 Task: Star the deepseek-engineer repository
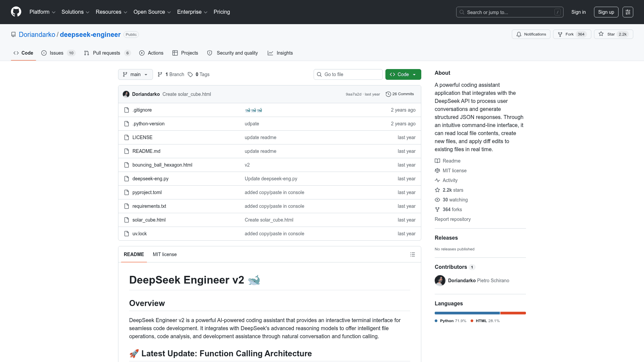click(613, 34)
